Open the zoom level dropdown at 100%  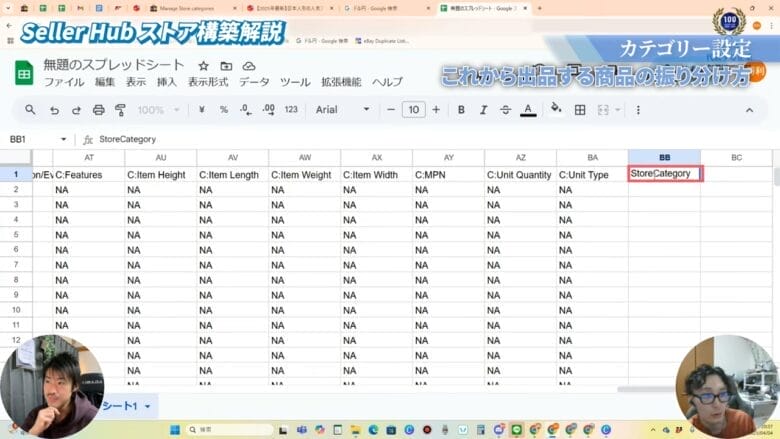158,110
